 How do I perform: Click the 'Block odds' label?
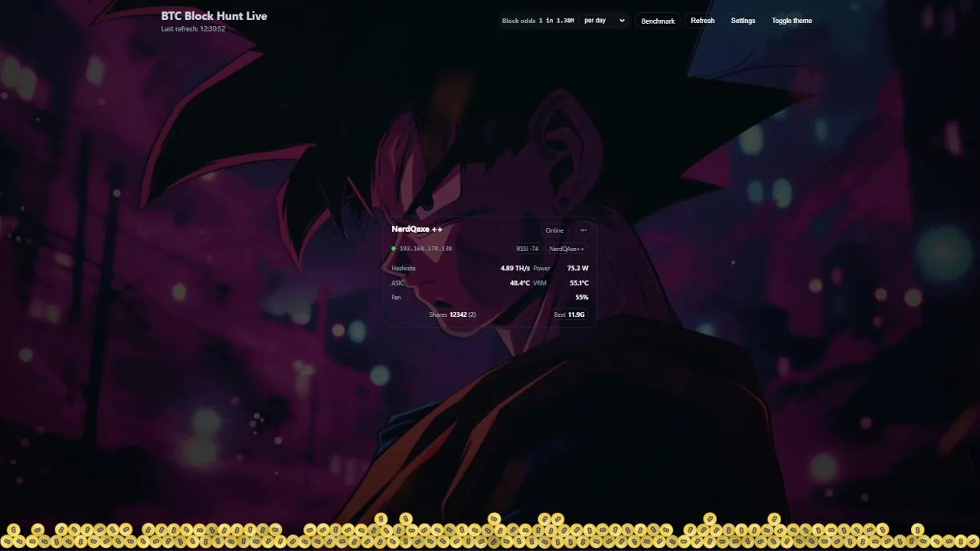518,21
